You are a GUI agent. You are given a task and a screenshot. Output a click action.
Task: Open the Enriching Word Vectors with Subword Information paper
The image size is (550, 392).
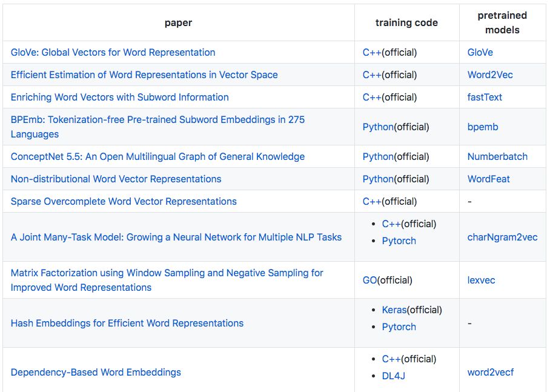[x=119, y=97]
